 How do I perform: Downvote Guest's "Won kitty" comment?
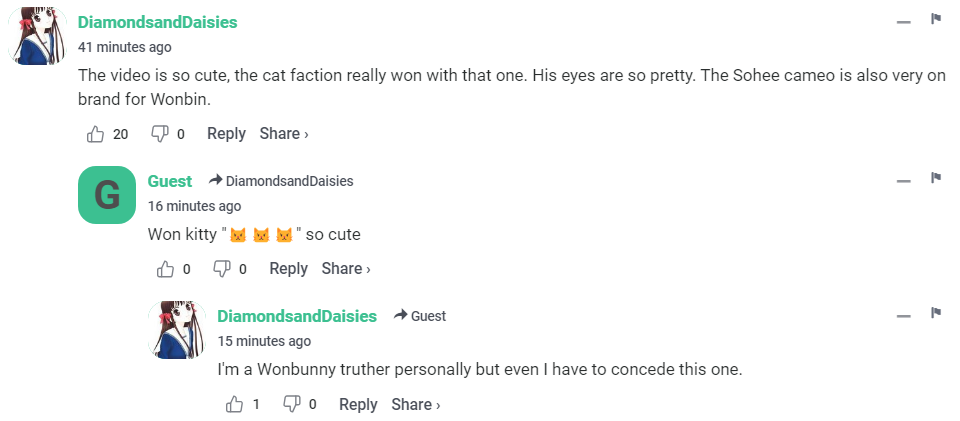(221, 269)
